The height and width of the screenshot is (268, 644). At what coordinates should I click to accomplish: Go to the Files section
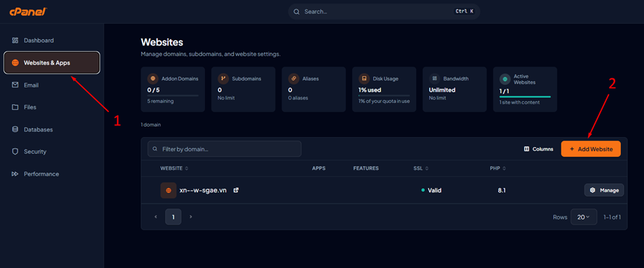pyautogui.click(x=52, y=107)
